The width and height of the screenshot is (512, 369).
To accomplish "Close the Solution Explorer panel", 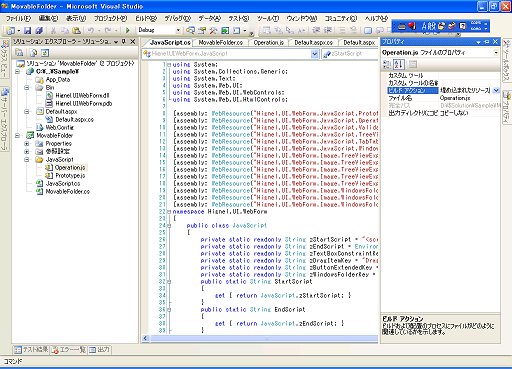I will pos(133,42).
